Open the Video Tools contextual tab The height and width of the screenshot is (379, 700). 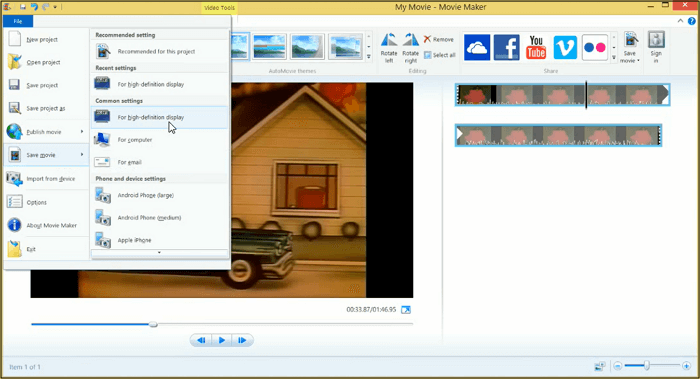pyautogui.click(x=219, y=8)
